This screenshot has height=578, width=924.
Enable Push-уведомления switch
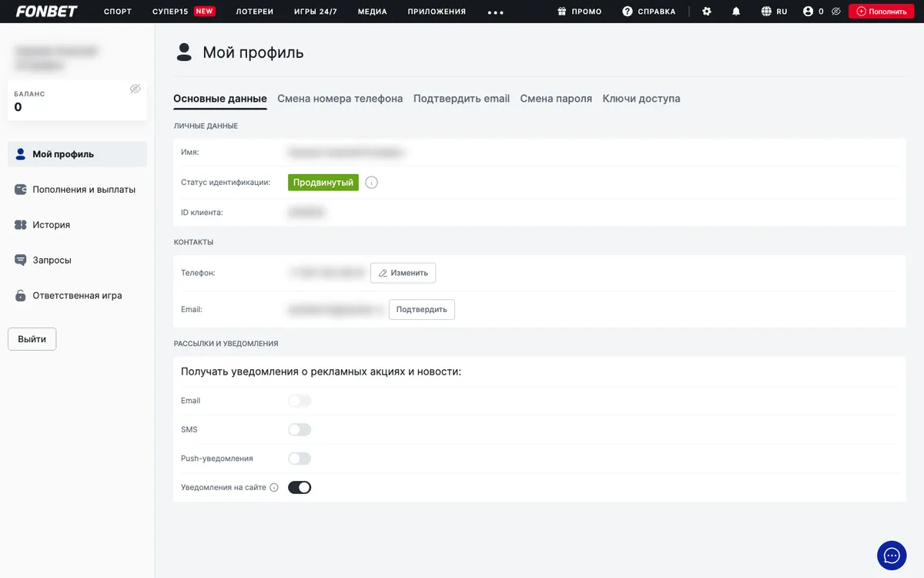(x=300, y=459)
